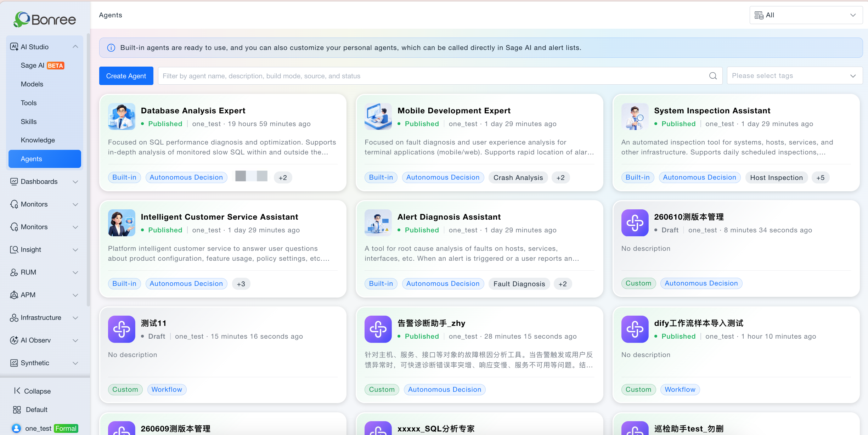Click the Create Agent button

pos(126,76)
